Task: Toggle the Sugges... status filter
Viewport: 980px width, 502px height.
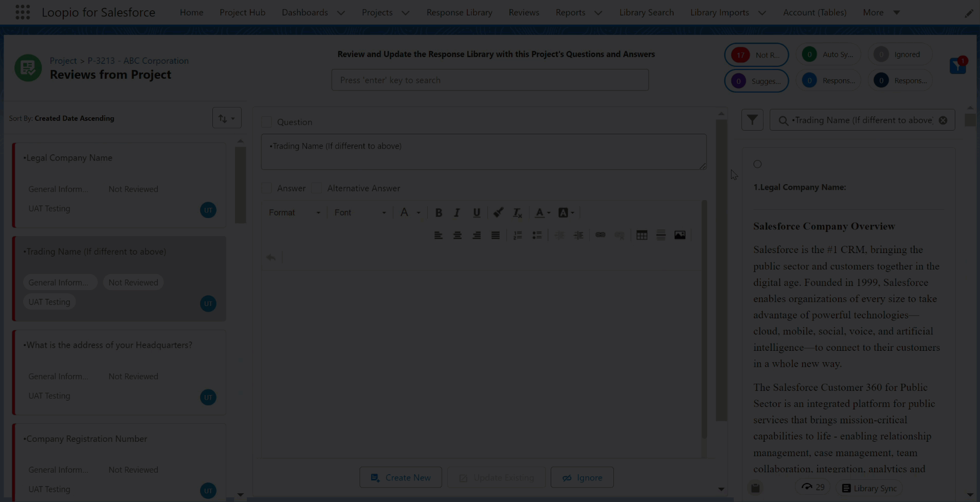Action: 756,81
